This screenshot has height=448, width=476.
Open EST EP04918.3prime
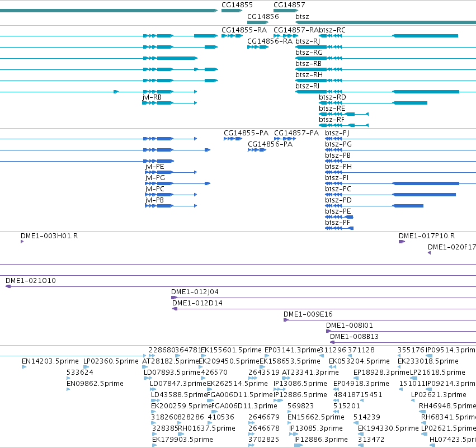[336, 389]
